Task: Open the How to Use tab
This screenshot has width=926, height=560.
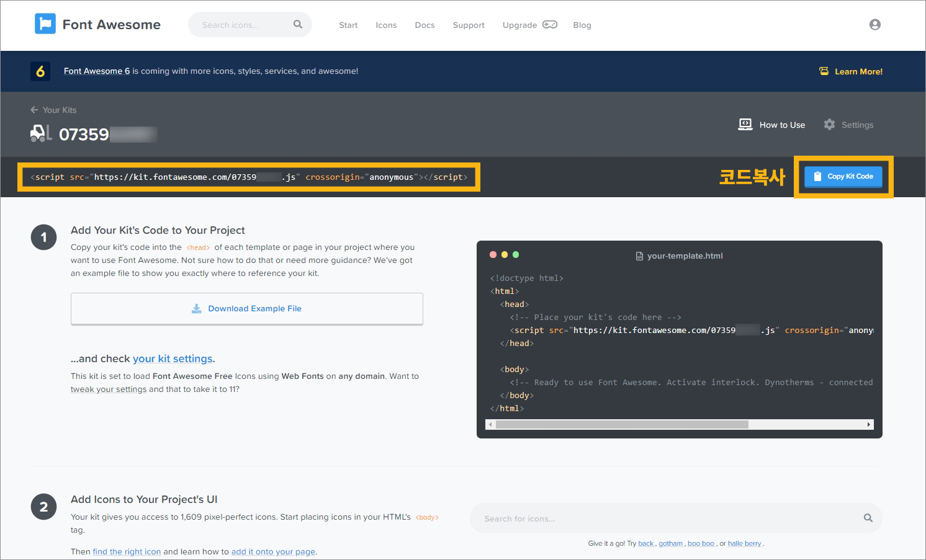Action: click(x=782, y=125)
